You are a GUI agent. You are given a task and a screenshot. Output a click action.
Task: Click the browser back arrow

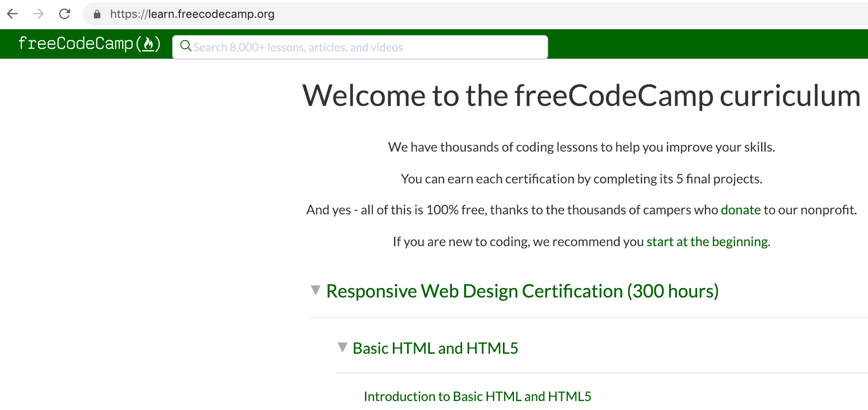pos(13,14)
